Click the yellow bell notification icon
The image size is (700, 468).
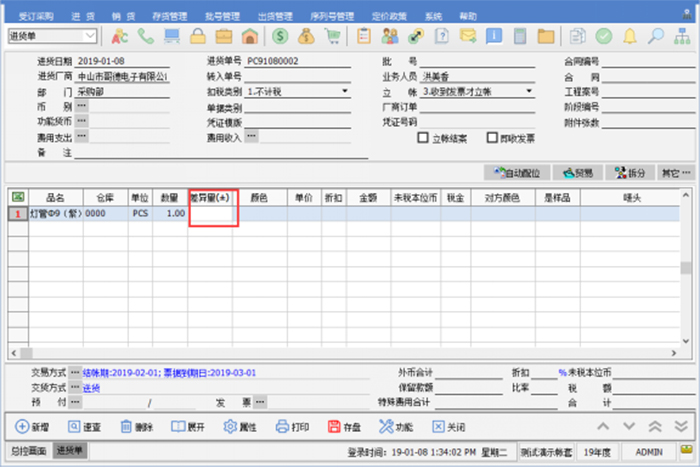(630, 36)
